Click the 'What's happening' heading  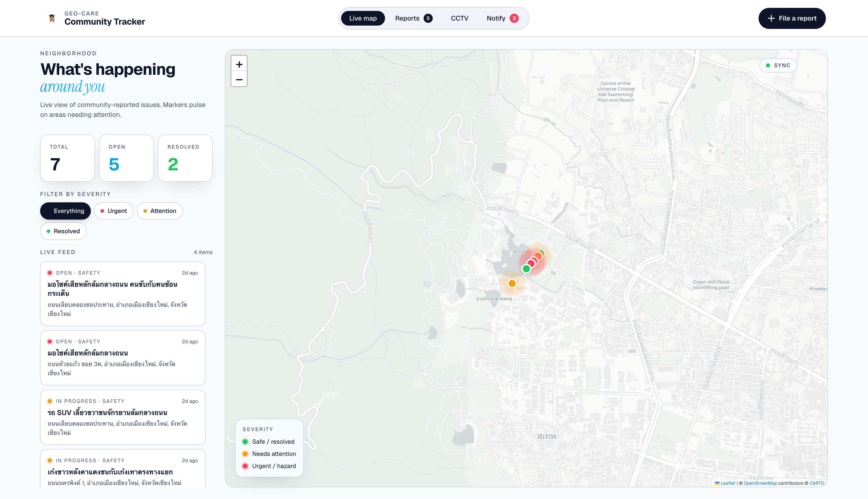click(x=108, y=69)
